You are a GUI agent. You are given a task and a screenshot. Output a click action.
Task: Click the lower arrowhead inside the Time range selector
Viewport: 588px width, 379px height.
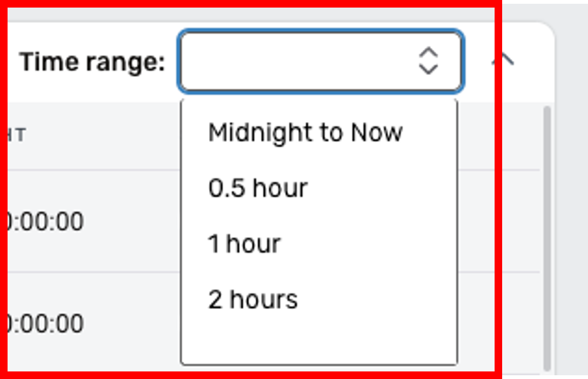click(x=428, y=69)
